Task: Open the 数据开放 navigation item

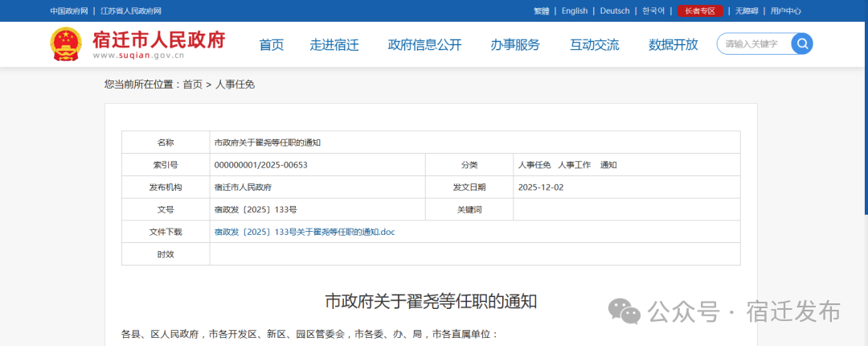Action: [674, 44]
